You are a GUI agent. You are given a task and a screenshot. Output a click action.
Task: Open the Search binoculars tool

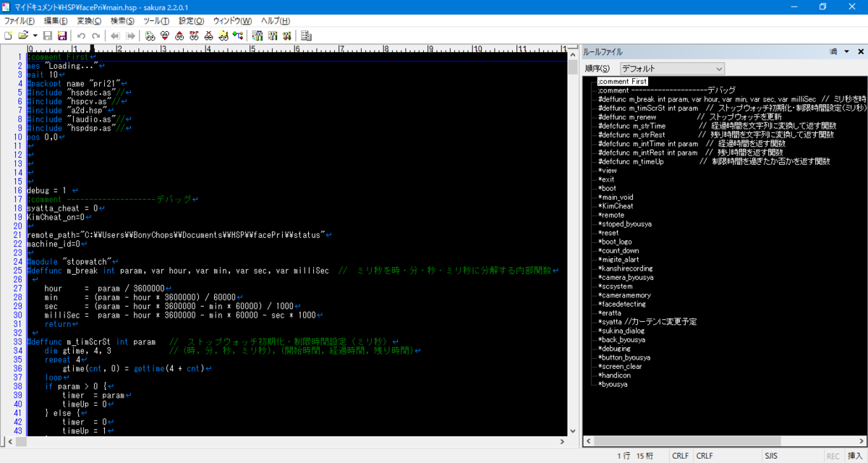(150, 35)
